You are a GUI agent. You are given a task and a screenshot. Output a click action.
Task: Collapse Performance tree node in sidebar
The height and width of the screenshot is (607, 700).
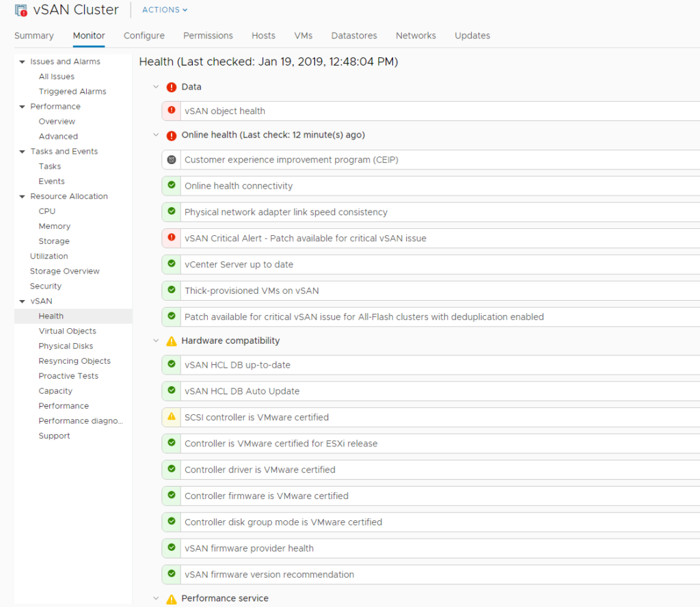22,107
